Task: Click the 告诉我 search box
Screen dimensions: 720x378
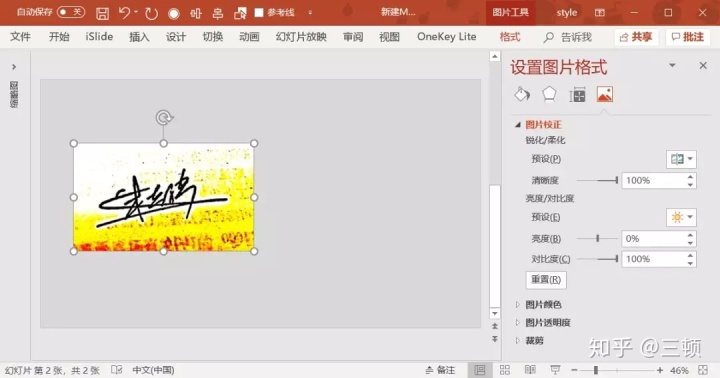Action: [x=568, y=37]
